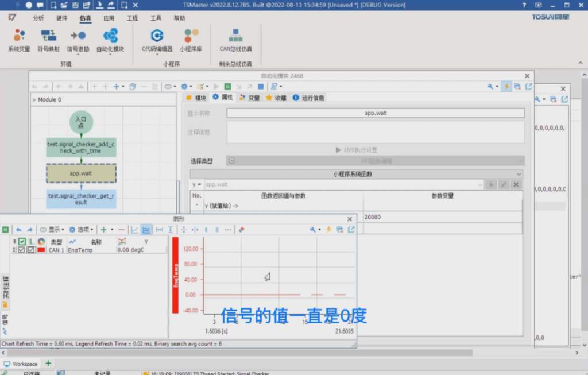588x375 pixels.
Task: Open the 系统变量 system variables tool
Action: coord(19,41)
